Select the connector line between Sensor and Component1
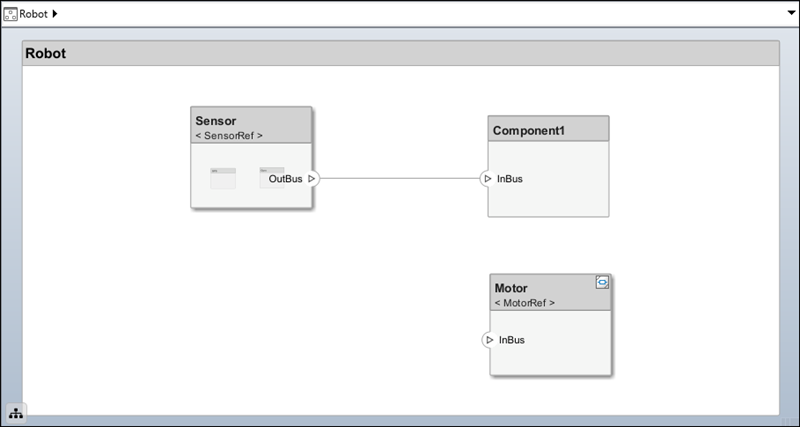800x427 pixels. coord(400,179)
